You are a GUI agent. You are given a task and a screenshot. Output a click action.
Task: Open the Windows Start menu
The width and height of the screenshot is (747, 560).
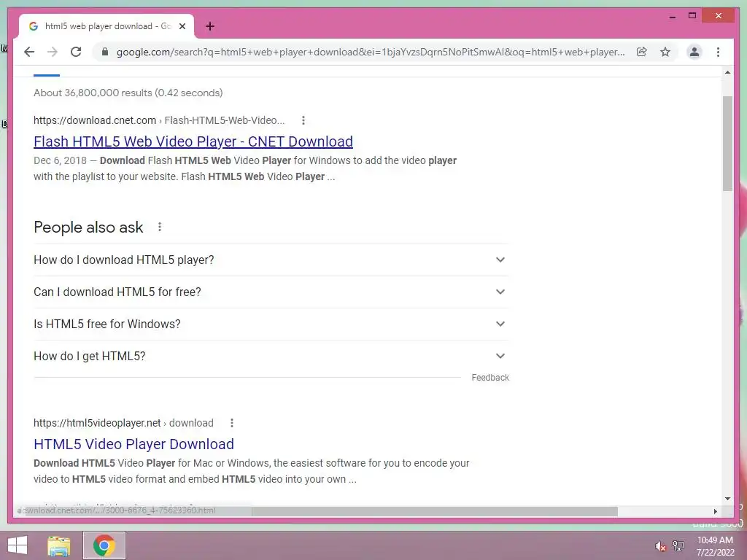coord(18,545)
